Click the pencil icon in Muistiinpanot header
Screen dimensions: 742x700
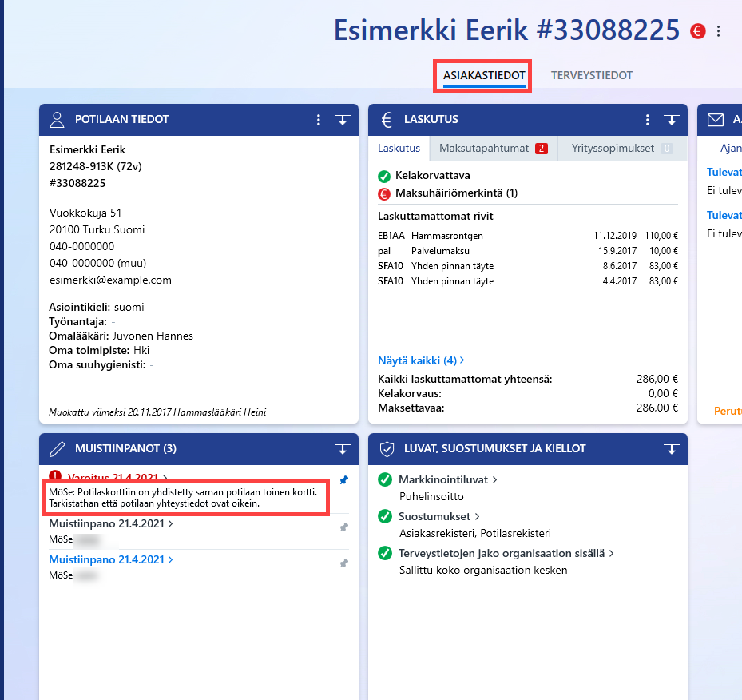click(x=58, y=448)
